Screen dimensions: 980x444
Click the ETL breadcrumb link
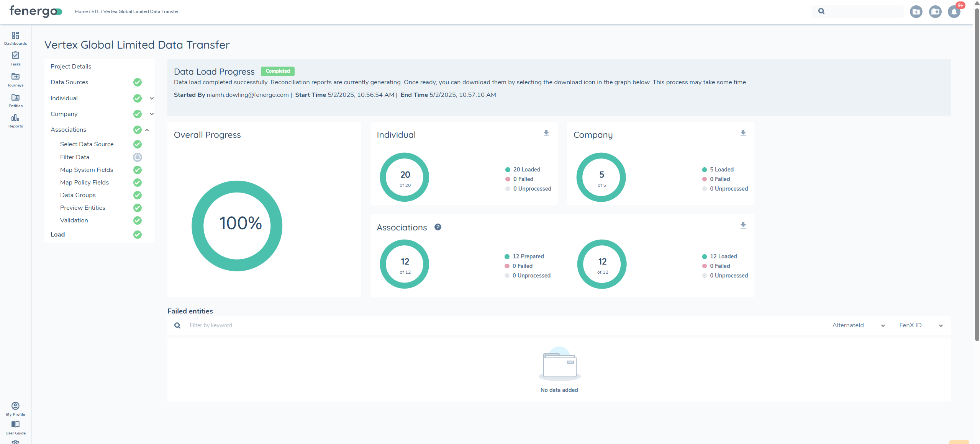95,11
